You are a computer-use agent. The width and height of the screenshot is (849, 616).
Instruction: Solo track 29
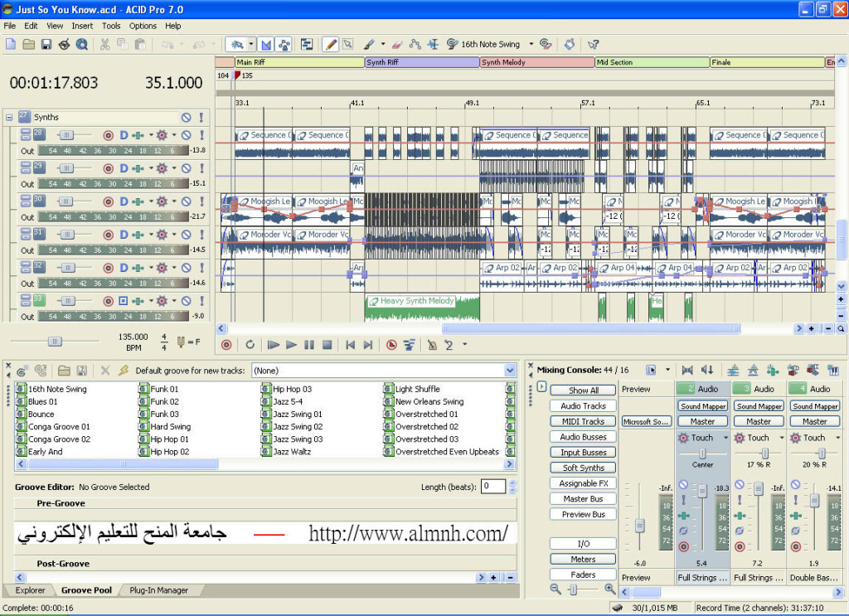[x=201, y=168]
